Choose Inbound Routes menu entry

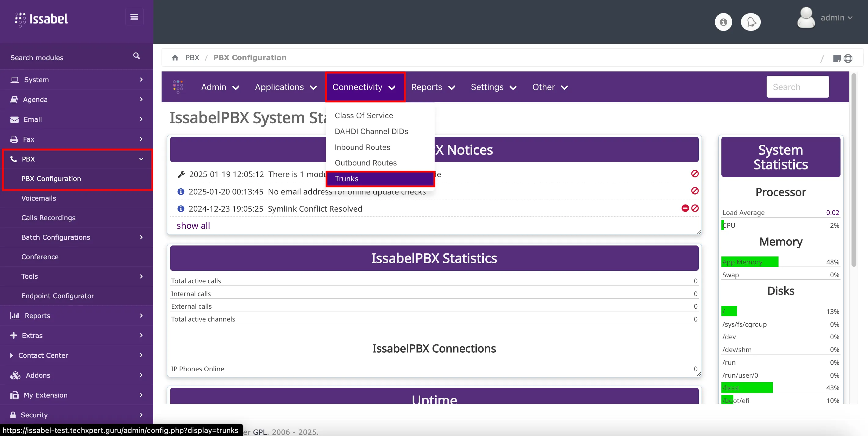click(x=362, y=147)
